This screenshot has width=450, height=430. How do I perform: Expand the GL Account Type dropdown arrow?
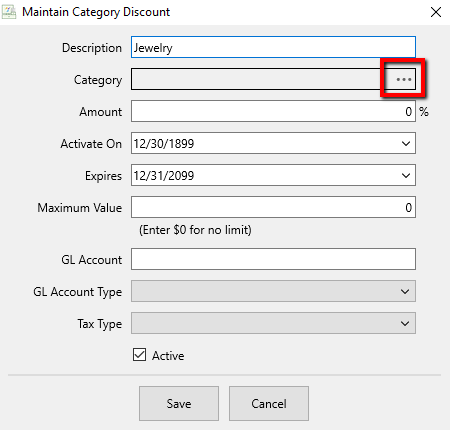pyautogui.click(x=405, y=292)
